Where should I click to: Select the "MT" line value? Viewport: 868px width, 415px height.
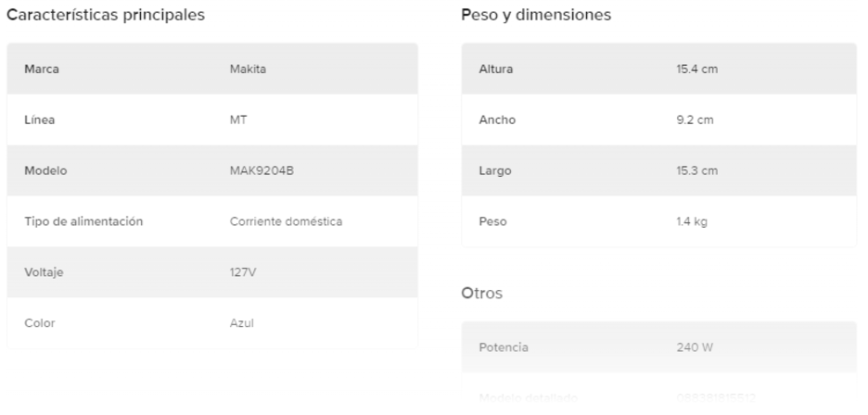[x=238, y=120]
